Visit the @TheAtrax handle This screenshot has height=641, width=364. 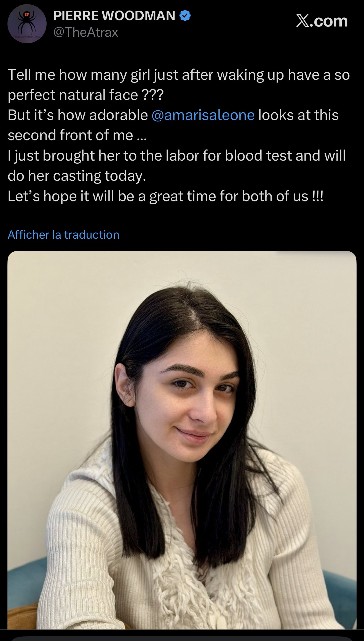(x=86, y=33)
